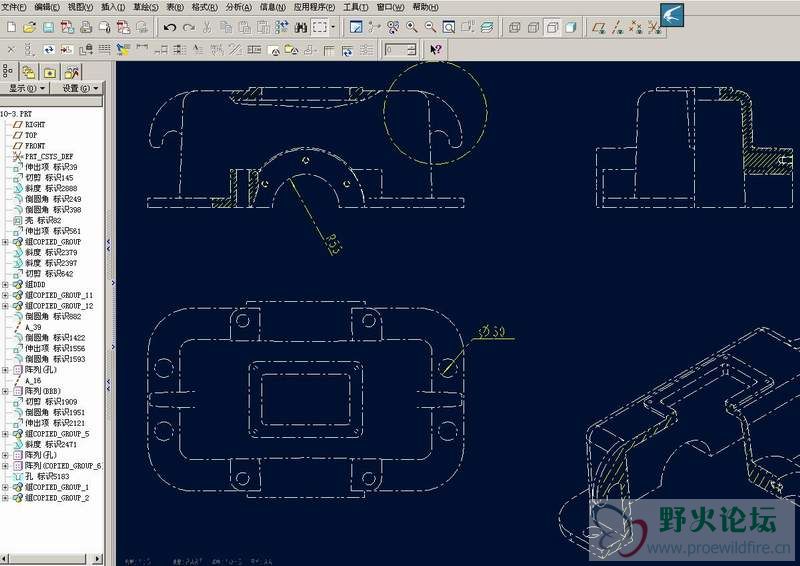Open a file using folder icon

tap(30, 27)
